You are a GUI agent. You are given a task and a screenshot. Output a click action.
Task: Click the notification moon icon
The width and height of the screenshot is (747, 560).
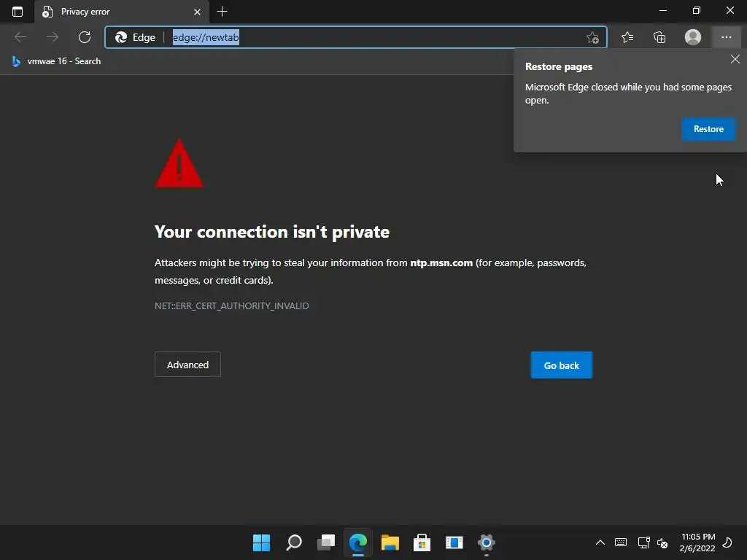coord(727,542)
